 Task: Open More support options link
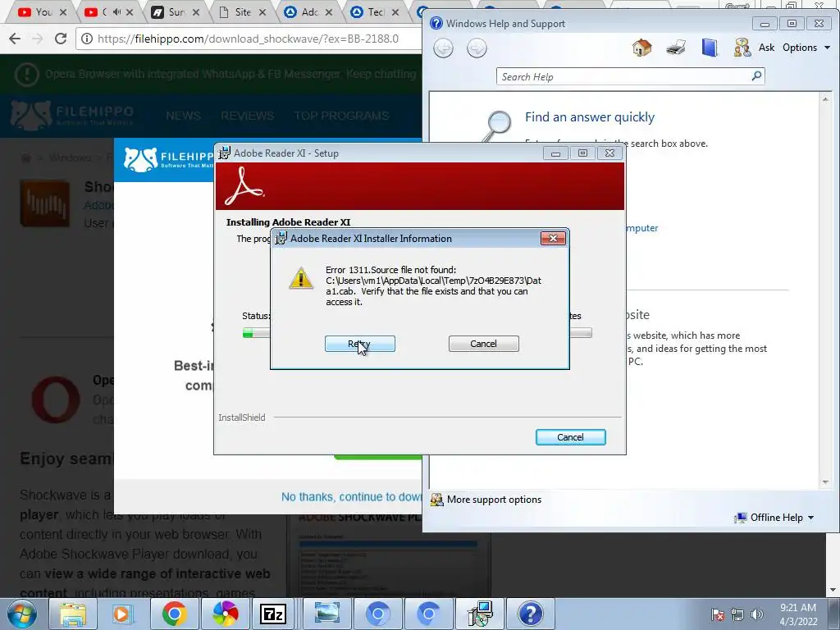(494, 500)
